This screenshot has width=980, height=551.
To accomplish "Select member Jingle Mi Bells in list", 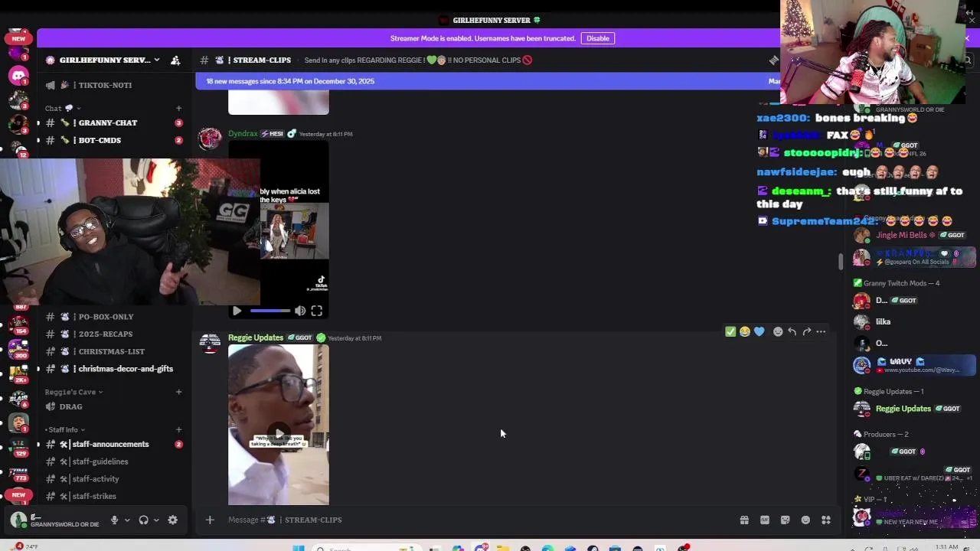I will tap(914, 235).
